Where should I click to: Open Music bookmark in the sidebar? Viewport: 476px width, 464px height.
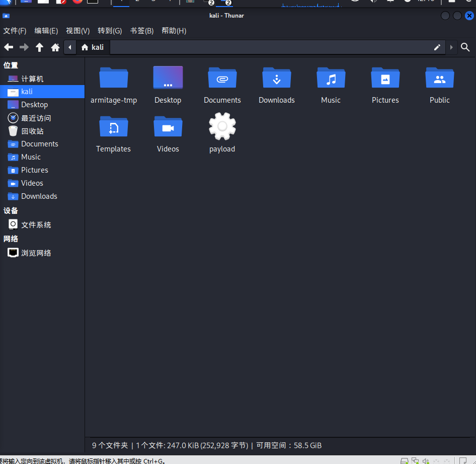(x=42, y=157)
